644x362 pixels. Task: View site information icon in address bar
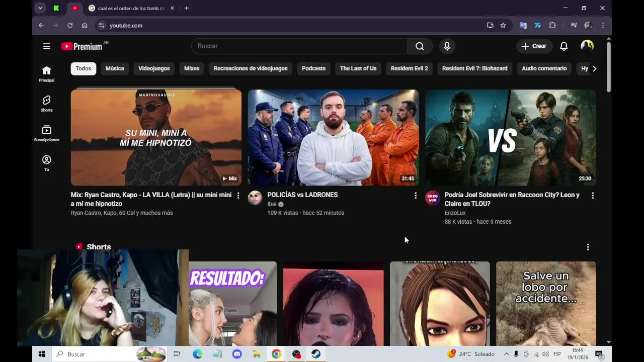(x=102, y=25)
